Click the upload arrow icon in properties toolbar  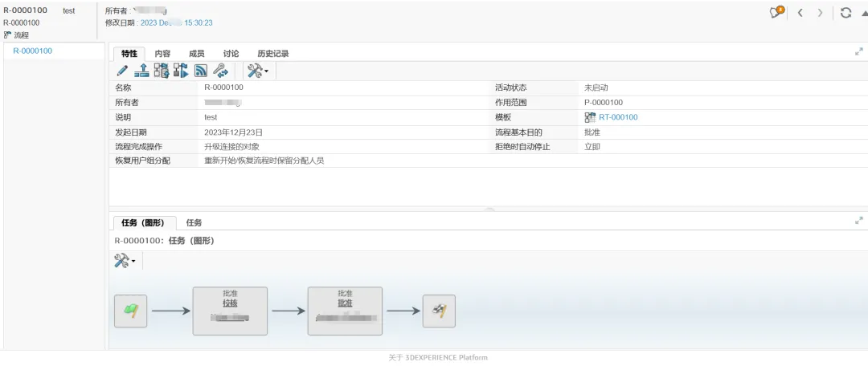pyautogui.click(x=141, y=71)
